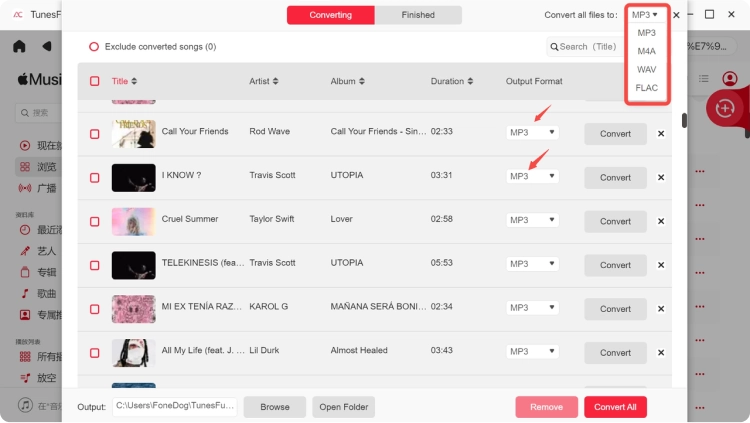Click the Call Your Friends album thumbnail
This screenshot has height=423, width=750.
click(133, 134)
